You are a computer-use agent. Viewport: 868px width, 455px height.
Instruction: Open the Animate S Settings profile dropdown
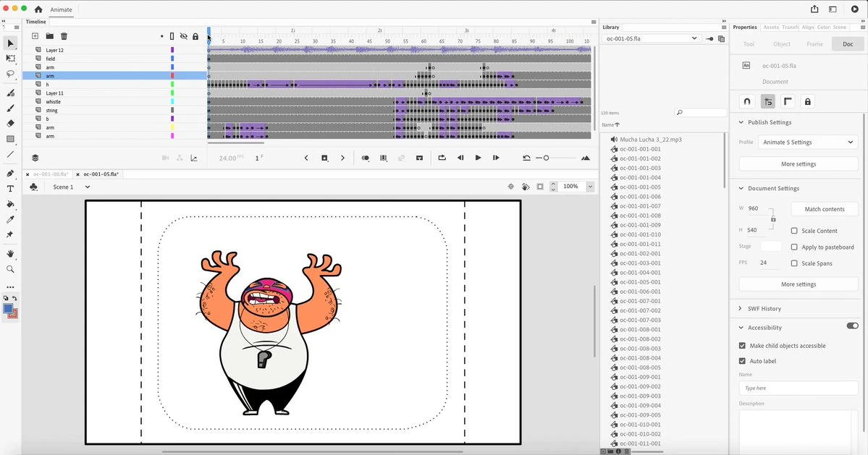tap(808, 142)
